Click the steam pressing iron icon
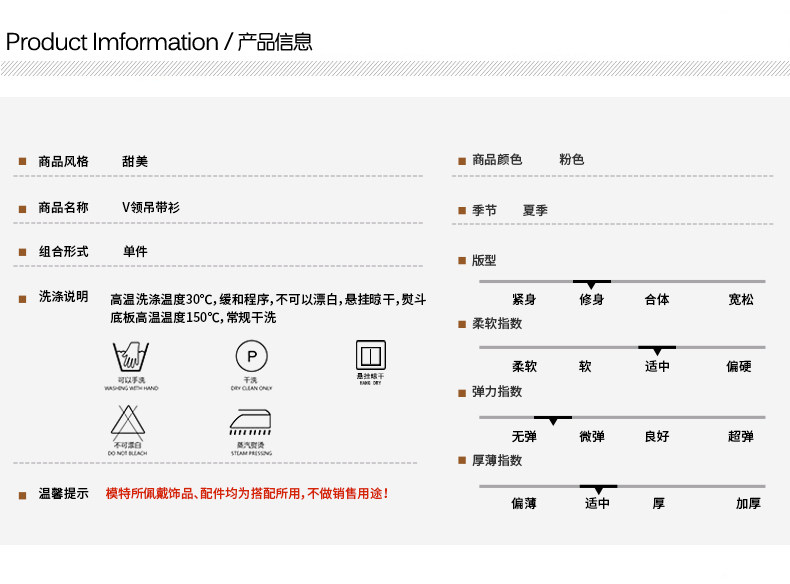790x584 pixels. [x=250, y=422]
